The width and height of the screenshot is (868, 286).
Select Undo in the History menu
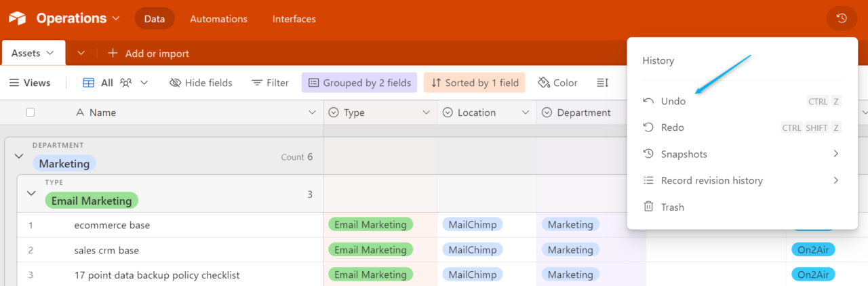[x=673, y=102]
